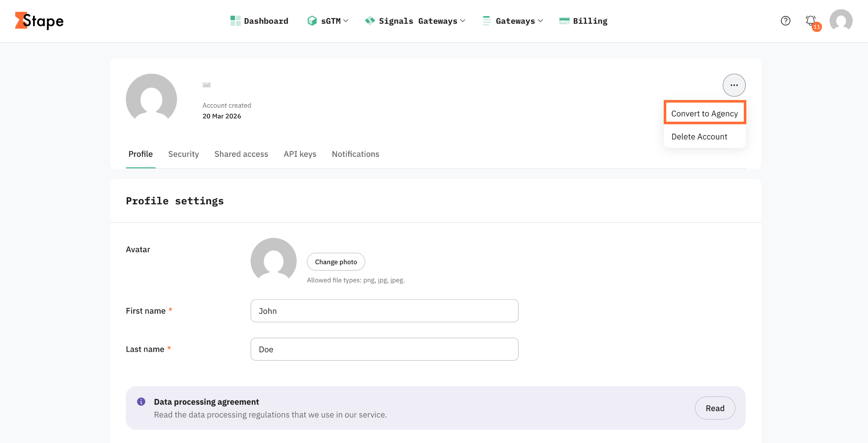Open the notifications bell icon
The width and height of the screenshot is (868, 443).
811,21
